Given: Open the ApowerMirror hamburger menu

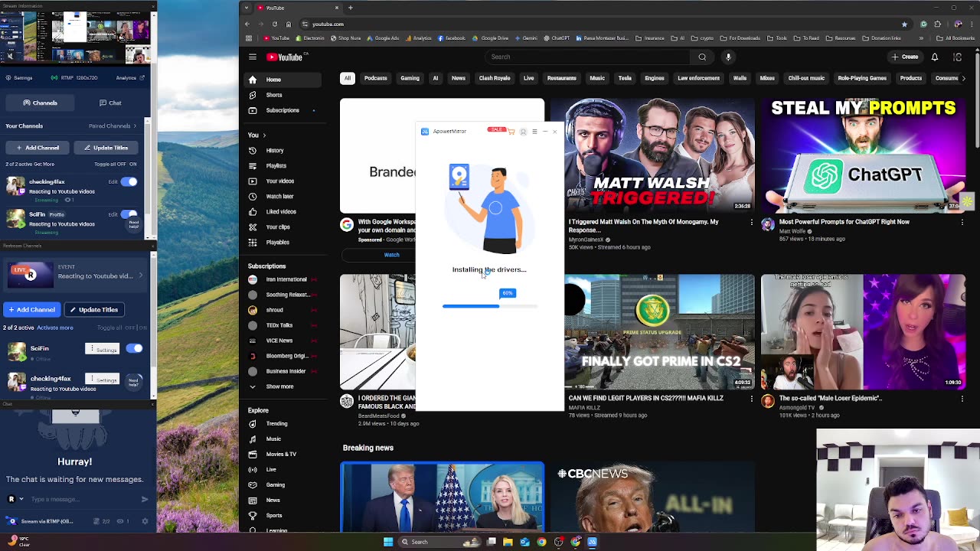Looking at the screenshot, I should pos(534,132).
